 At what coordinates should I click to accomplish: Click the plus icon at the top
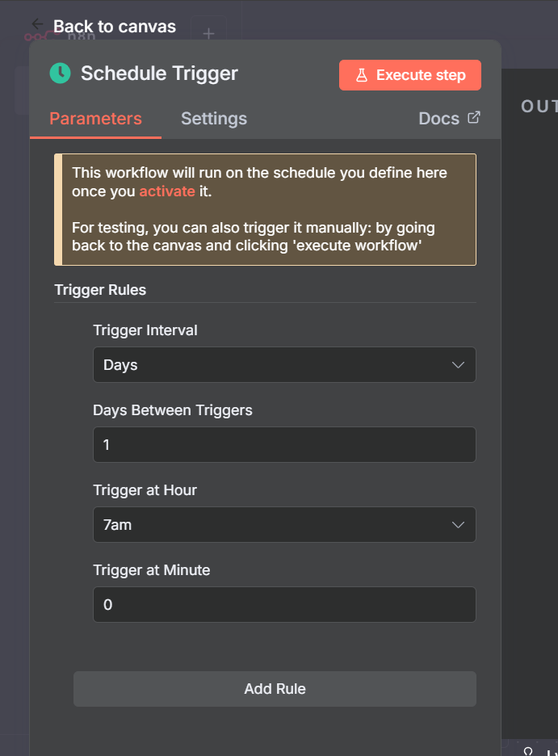click(x=208, y=34)
